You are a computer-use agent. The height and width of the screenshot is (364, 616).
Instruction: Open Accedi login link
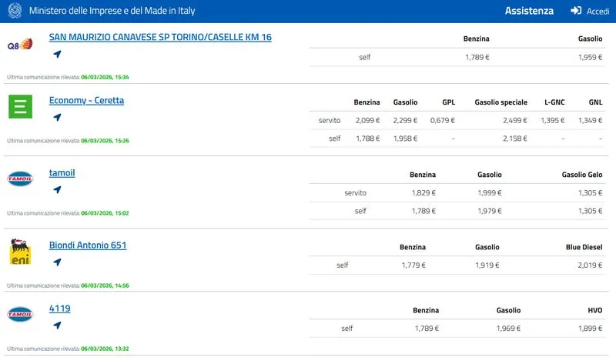coord(598,12)
